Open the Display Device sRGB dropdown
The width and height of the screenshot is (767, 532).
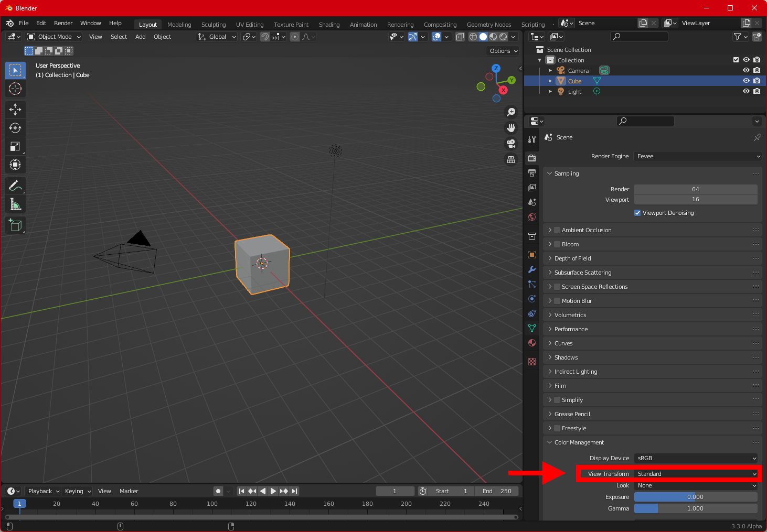(696, 458)
